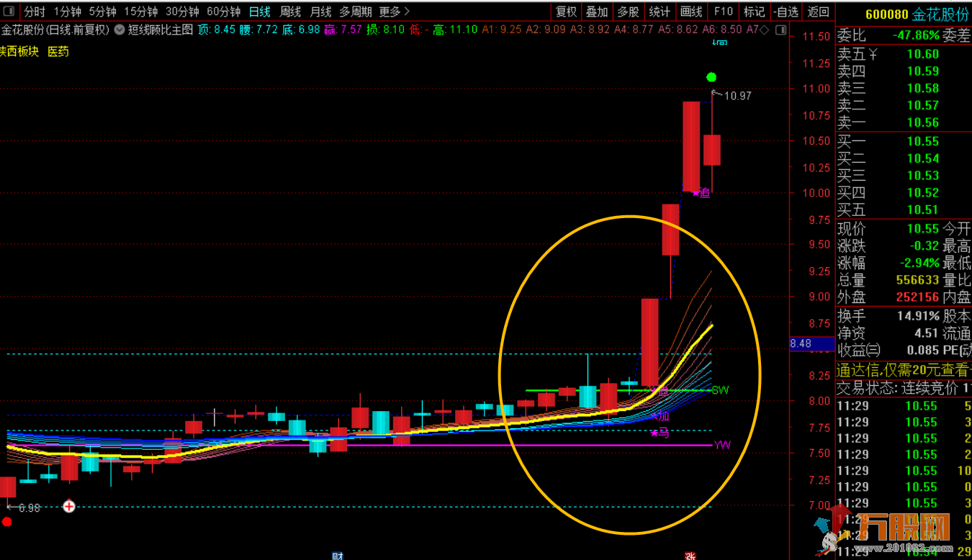Screen dimensions: 972x560
Task: Click the 10.97 high price label
Action: pos(737,96)
